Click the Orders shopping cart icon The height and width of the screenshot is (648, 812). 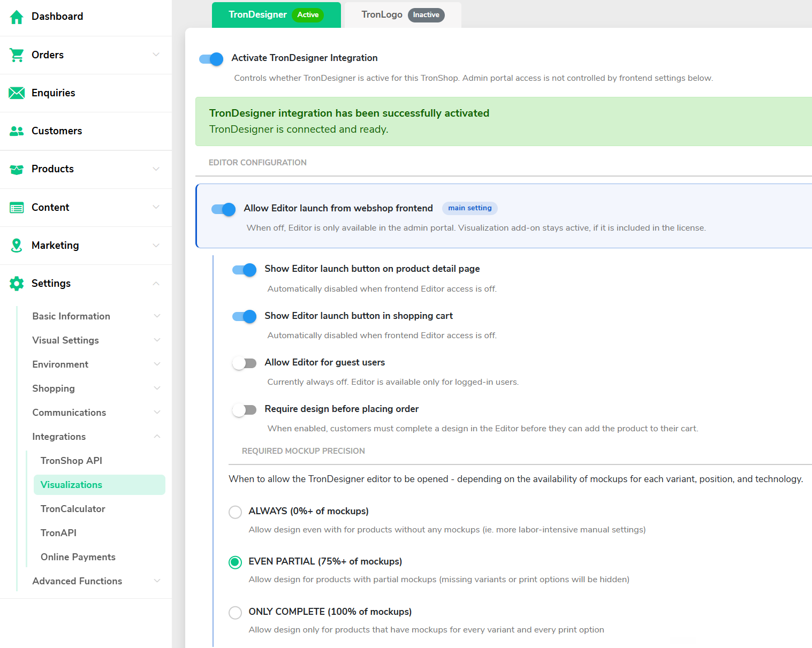(17, 55)
